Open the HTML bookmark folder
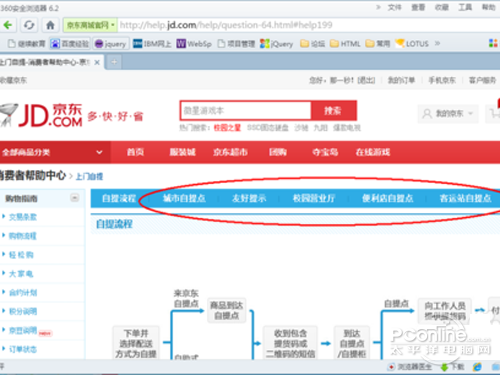 (345, 44)
